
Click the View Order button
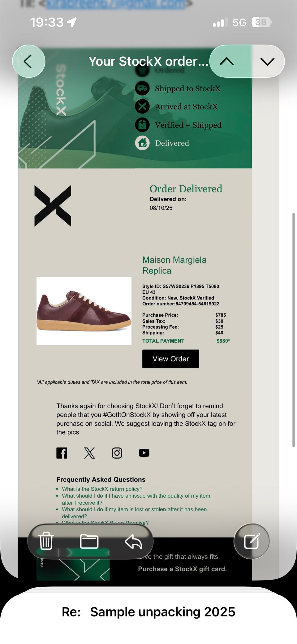(x=171, y=359)
